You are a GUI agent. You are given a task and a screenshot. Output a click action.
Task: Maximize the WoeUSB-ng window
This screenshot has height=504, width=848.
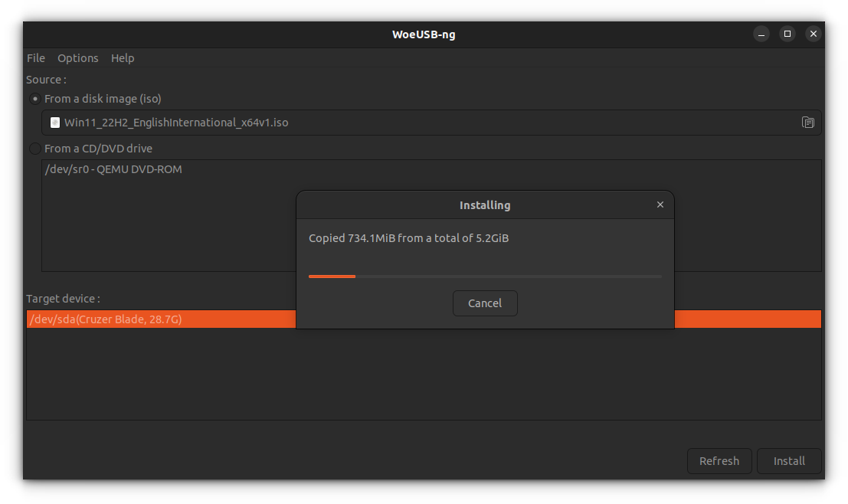coord(787,34)
